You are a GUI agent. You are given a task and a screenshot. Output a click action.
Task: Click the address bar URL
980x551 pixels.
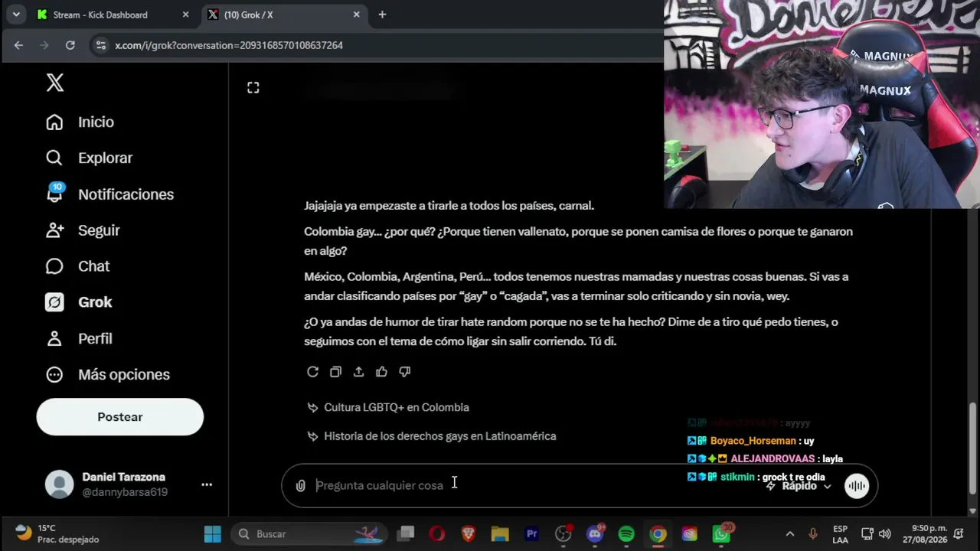coord(229,45)
